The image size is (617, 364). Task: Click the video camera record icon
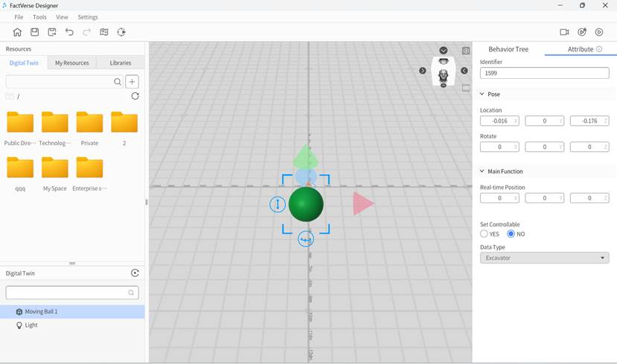(564, 32)
